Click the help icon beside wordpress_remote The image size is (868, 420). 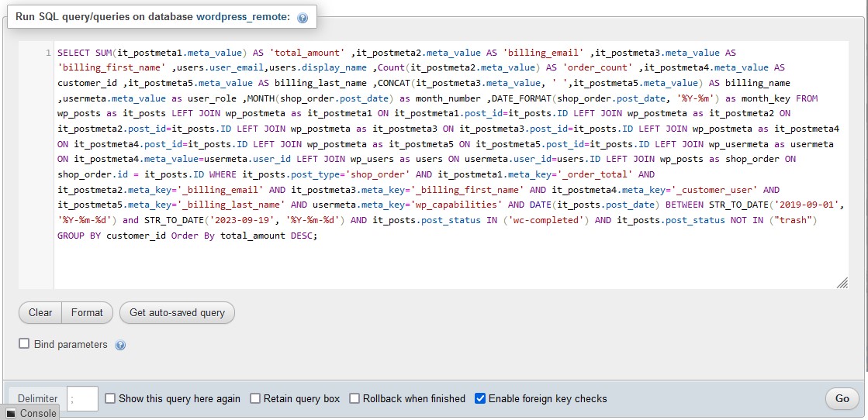[x=303, y=18]
